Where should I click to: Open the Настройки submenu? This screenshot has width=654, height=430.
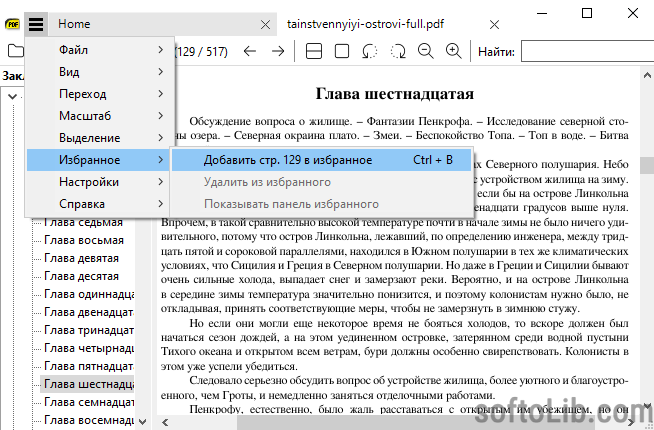(x=98, y=182)
